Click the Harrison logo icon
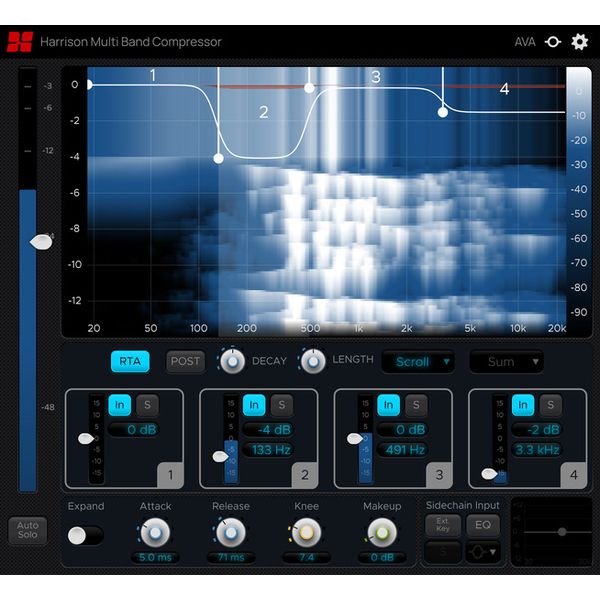The height and width of the screenshot is (600, 600). point(19,42)
